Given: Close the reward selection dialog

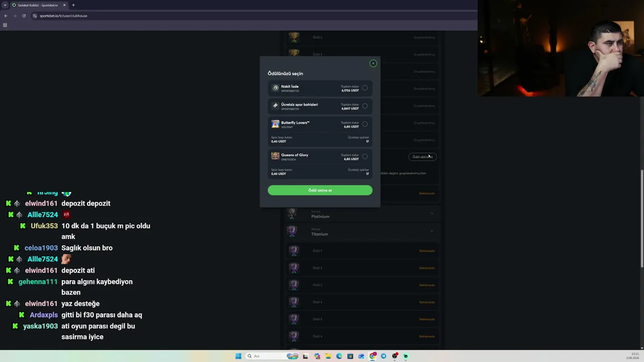Looking at the screenshot, I should click(373, 63).
